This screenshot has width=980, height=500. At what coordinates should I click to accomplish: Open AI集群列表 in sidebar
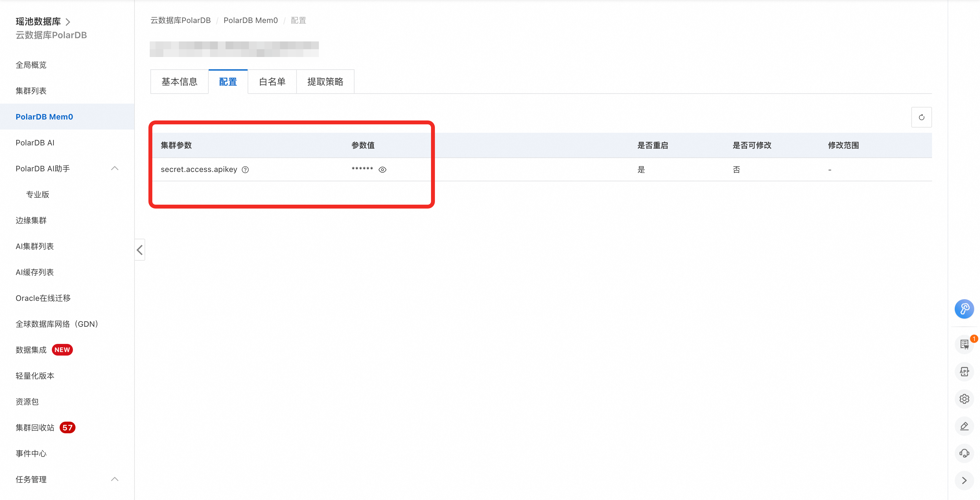point(35,246)
